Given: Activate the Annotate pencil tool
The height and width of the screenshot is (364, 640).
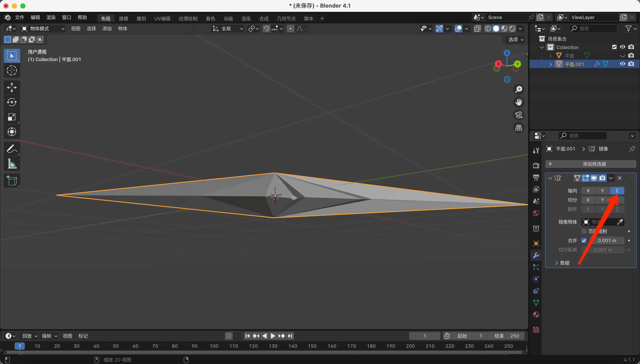Looking at the screenshot, I should coord(12,149).
